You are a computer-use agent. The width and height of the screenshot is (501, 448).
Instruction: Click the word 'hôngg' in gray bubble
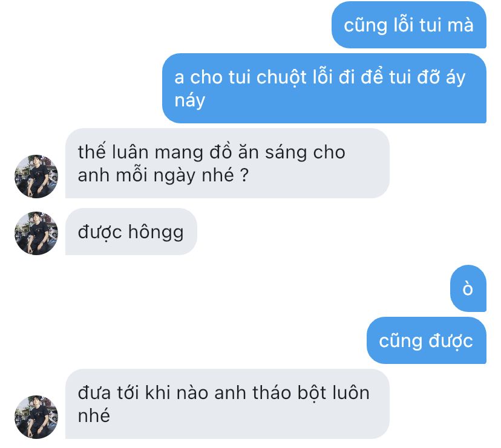pos(156,232)
